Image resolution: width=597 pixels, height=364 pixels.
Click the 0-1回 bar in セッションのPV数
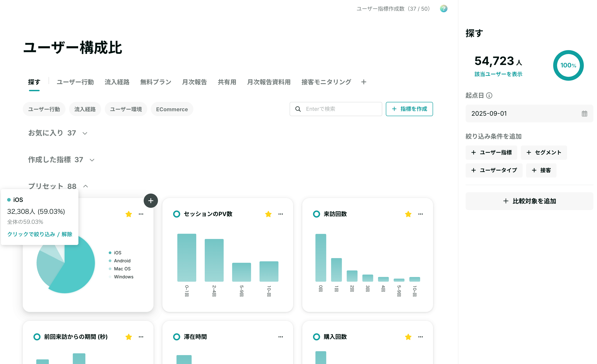pyautogui.click(x=187, y=257)
